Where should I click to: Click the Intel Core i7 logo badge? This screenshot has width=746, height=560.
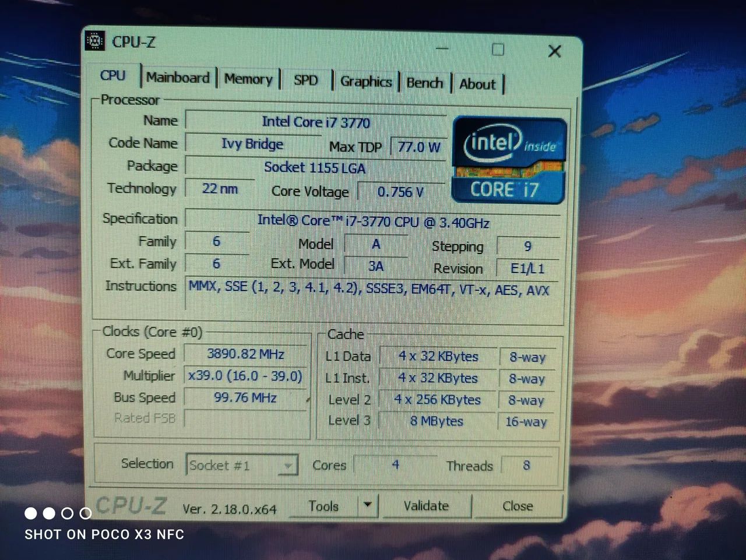tap(509, 161)
